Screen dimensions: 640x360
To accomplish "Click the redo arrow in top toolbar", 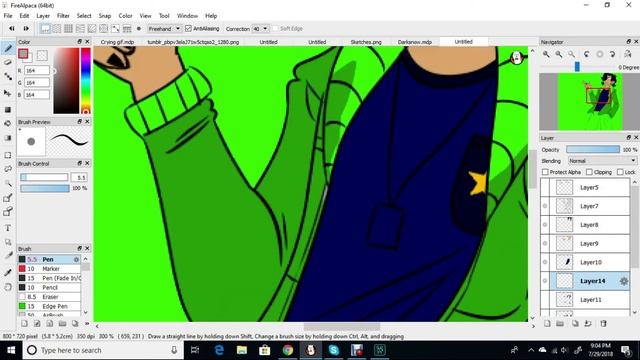I will point(26,29).
